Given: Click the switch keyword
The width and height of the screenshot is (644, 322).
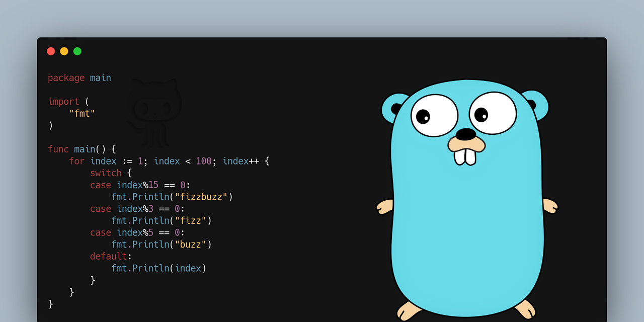Looking at the screenshot, I should tap(106, 173).
